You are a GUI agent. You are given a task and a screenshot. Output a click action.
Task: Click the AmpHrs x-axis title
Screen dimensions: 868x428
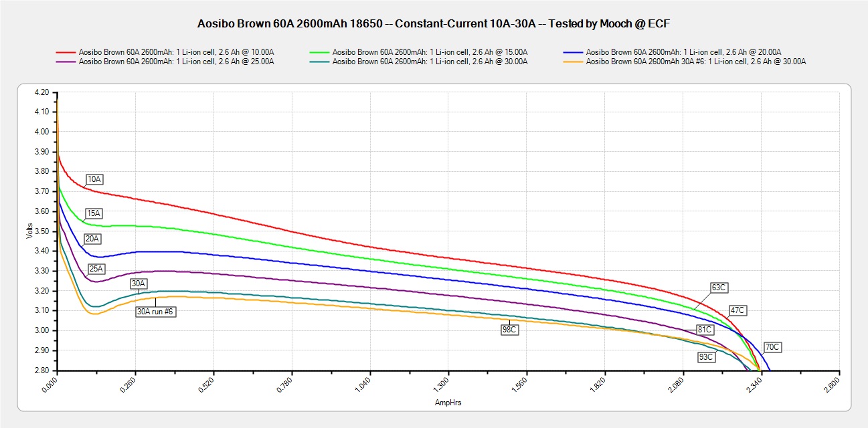448,403
